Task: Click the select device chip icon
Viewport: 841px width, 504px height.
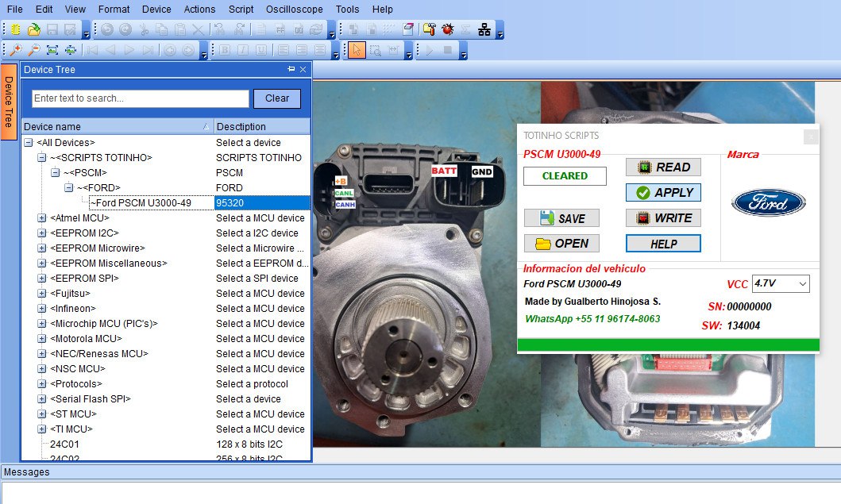Action: pos(17,29)
